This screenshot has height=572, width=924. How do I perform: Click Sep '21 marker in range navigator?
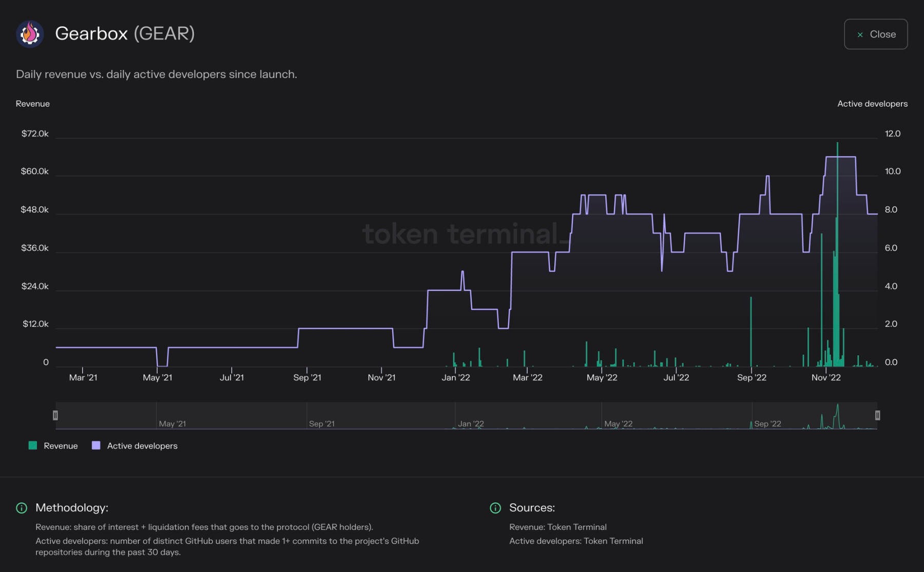pos(322,424)
